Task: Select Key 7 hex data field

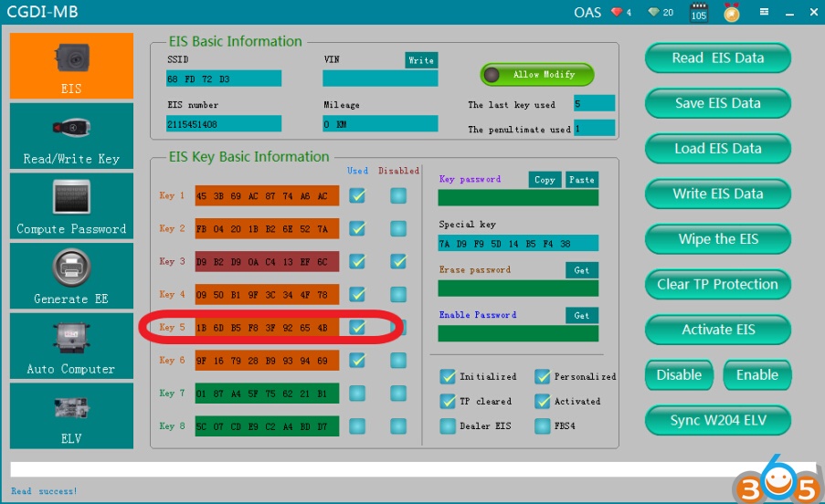Action: coord(267,394)
